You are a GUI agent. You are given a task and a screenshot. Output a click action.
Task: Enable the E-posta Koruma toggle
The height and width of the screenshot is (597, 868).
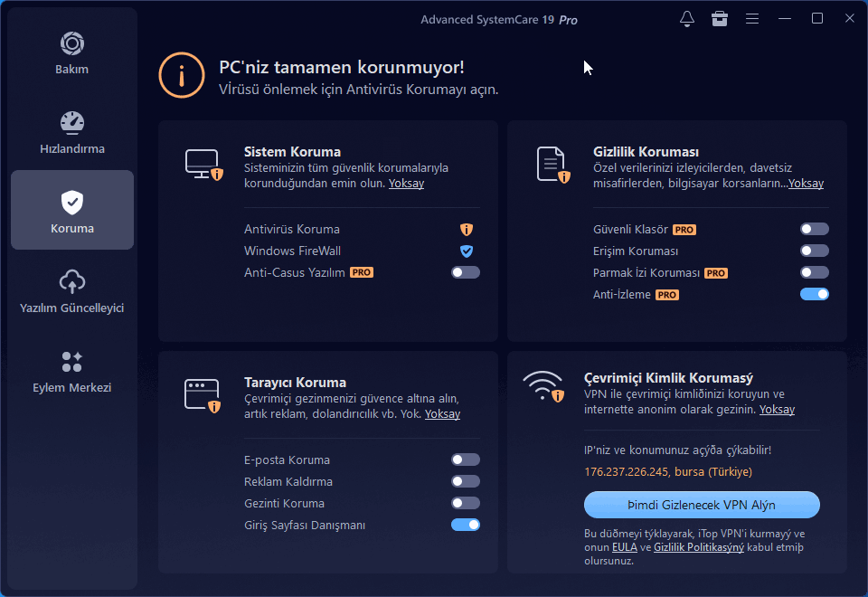(466, 460)
